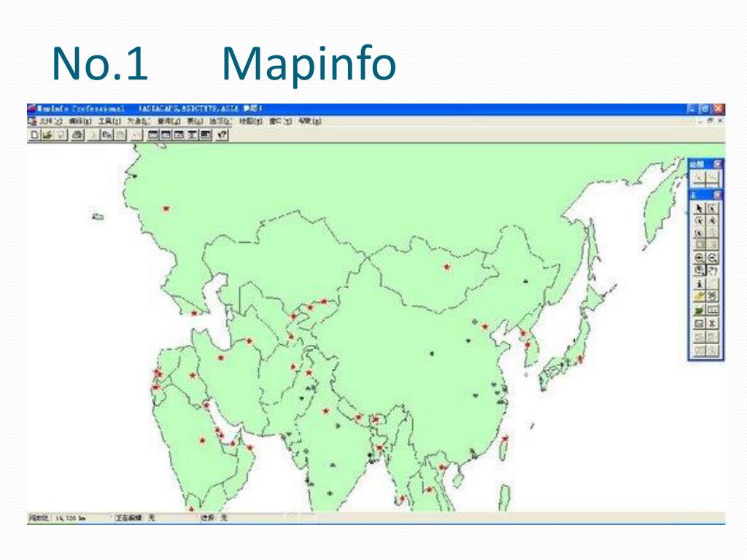
Task: Click the Statistics sigma tool
Action: (712, 323)
